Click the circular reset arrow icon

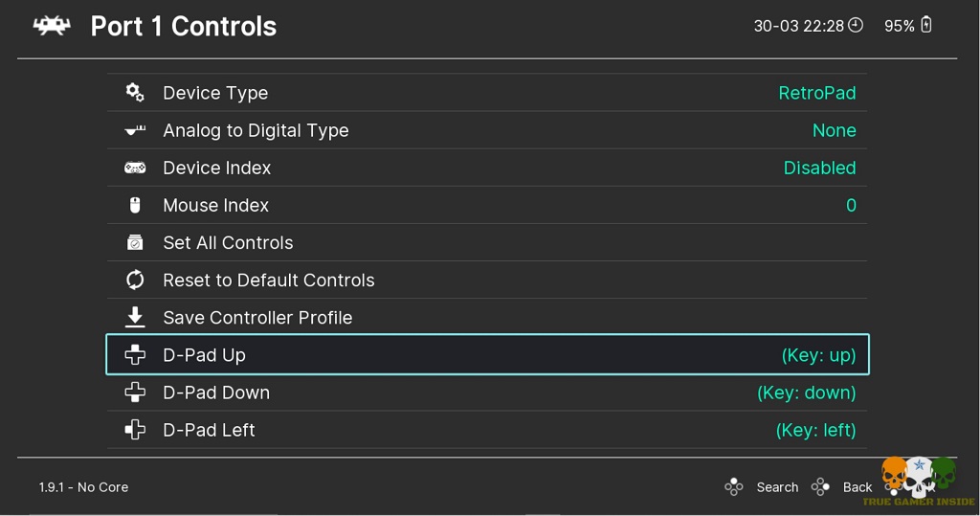click(135, 280)
